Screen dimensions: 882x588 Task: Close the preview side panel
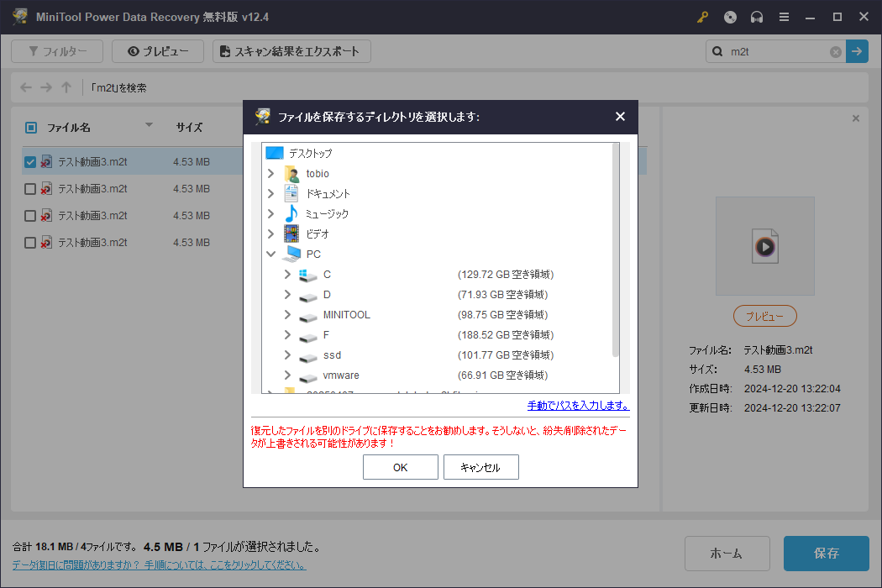coord(856,118)
